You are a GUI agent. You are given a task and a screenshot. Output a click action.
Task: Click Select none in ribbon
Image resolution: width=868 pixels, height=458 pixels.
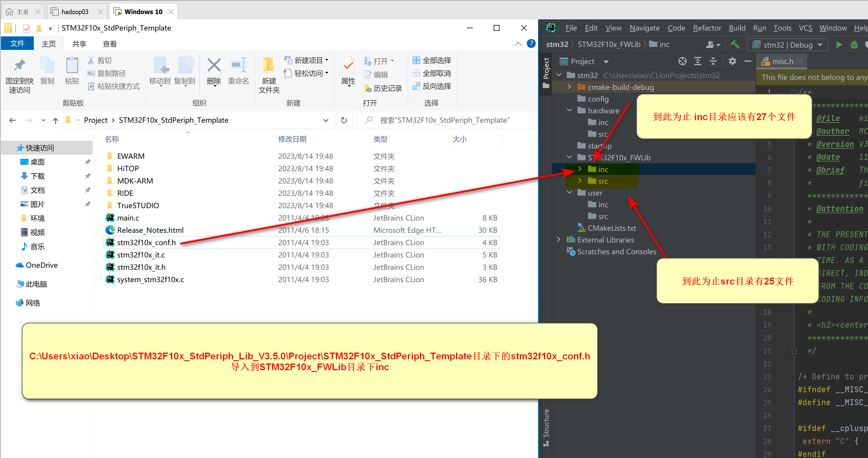pos(432,73)
